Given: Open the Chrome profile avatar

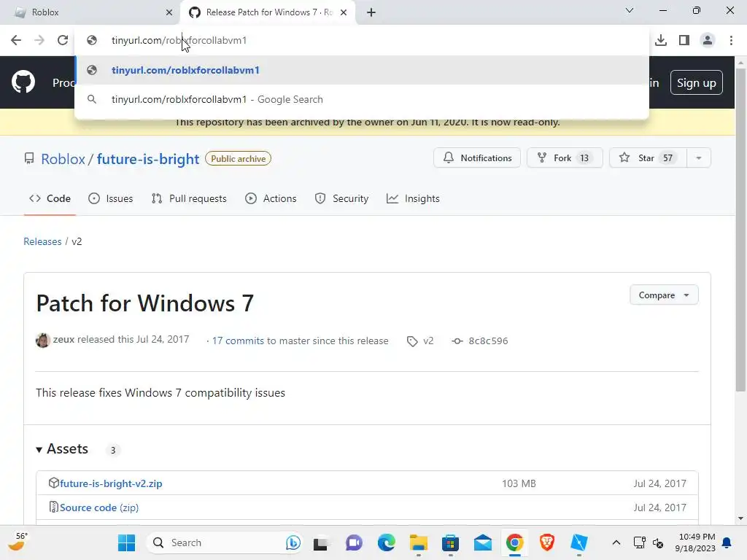Looking at the screenshot, I should pos(708,40).
